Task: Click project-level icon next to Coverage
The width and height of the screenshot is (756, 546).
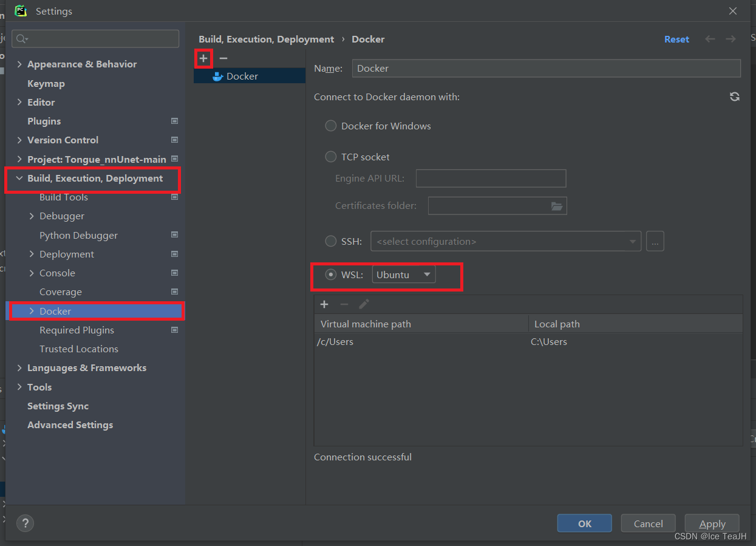Action: pos(175,292)
